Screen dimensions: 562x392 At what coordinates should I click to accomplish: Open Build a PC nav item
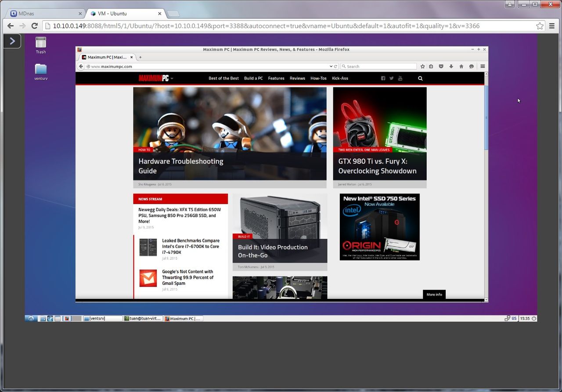(x=253, y=78)
